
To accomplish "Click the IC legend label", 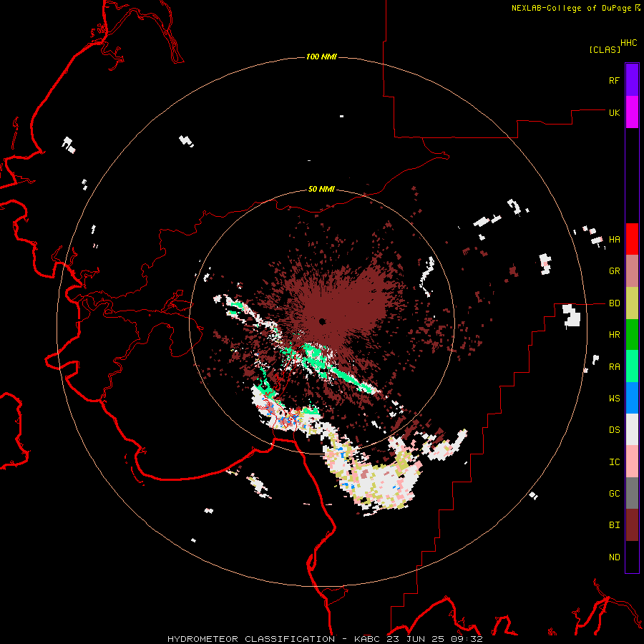I will [615, 462].
